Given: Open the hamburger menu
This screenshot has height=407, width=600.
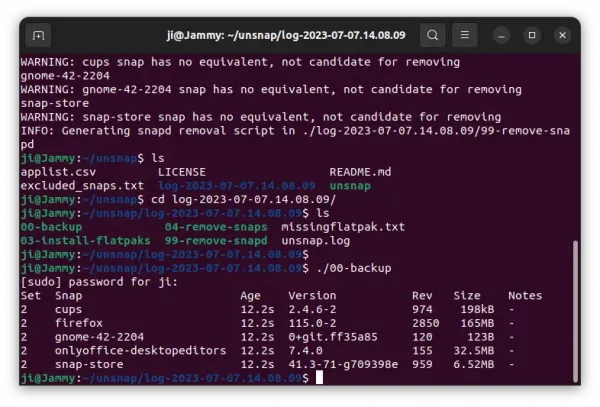Looking at the screenshot, I should click(465, 35).
